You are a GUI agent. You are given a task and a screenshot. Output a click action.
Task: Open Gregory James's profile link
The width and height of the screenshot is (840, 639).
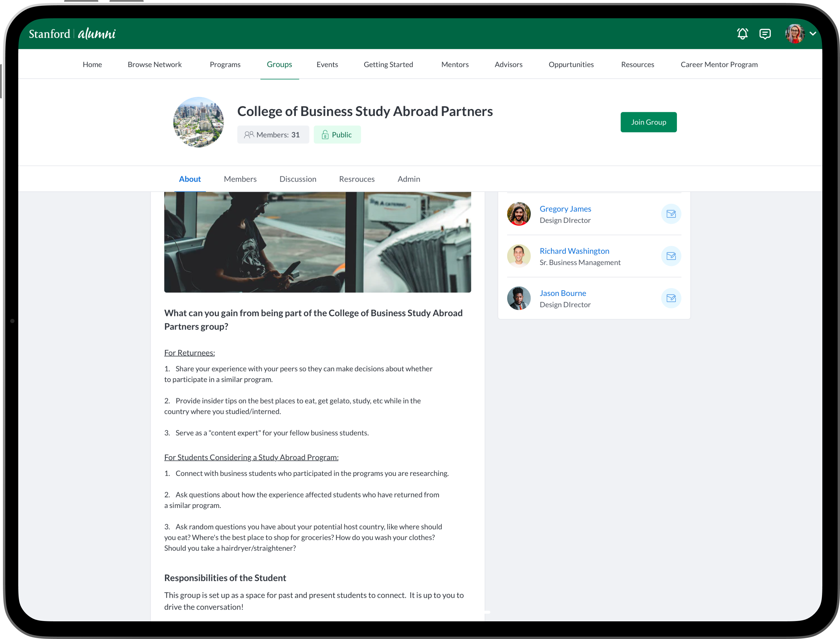(565, 209)
